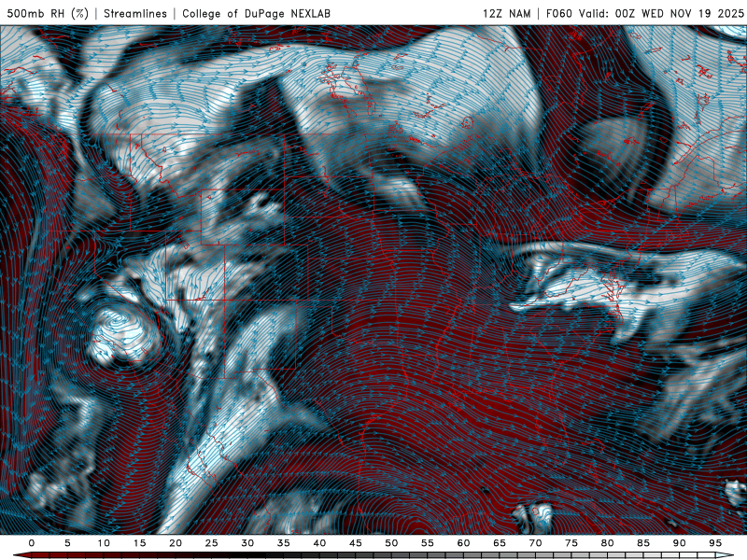Viewport: 747px width, 560px height.
Task: Click the colorbar label '45'
Action: (x=356, y=543)
